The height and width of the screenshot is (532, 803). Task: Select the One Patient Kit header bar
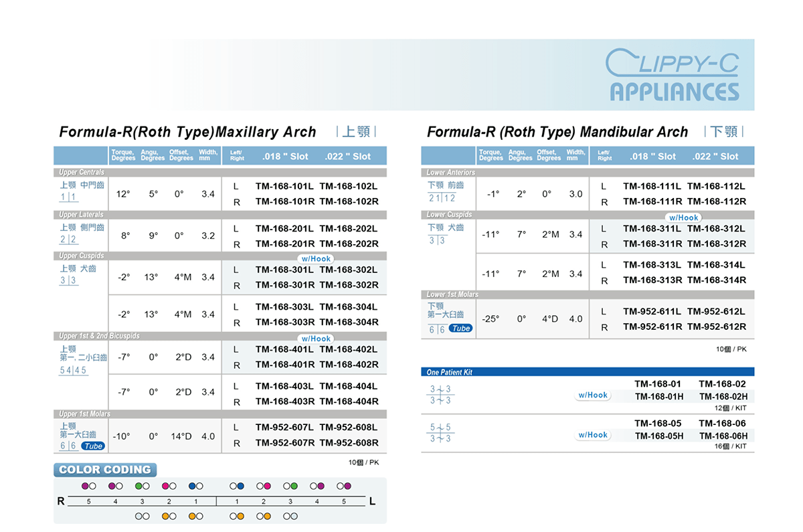coord(587,372)
